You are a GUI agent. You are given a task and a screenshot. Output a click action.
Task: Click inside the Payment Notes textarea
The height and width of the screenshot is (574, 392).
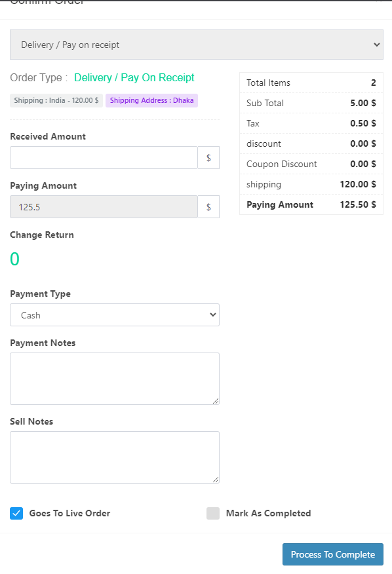click(x=114, y=378)
